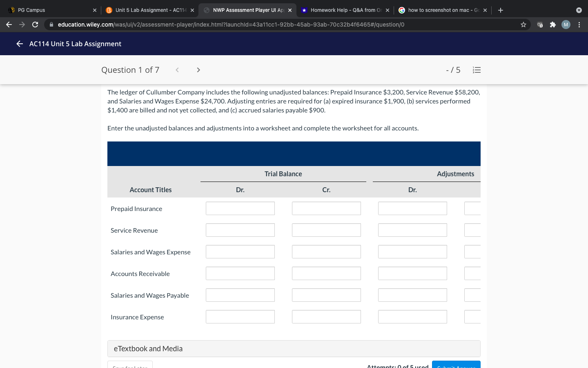Open the Chrome profile avatar M

tap(566, 25)
